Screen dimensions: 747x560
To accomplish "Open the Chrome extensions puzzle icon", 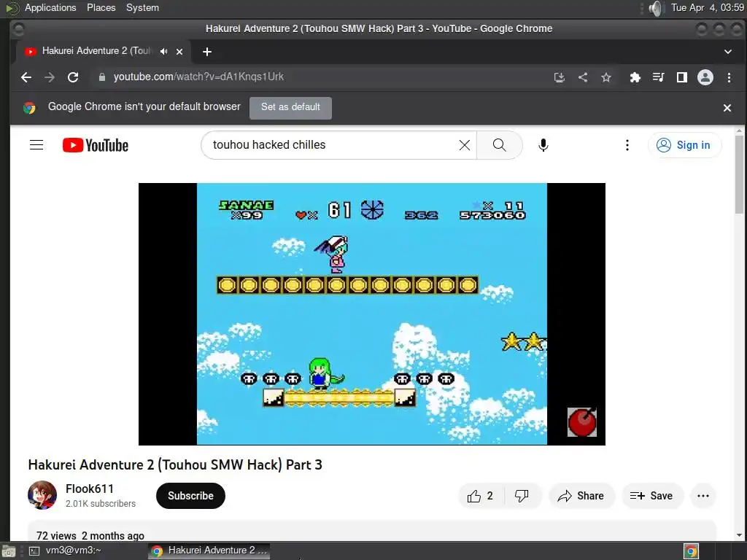I will point(635,77).
